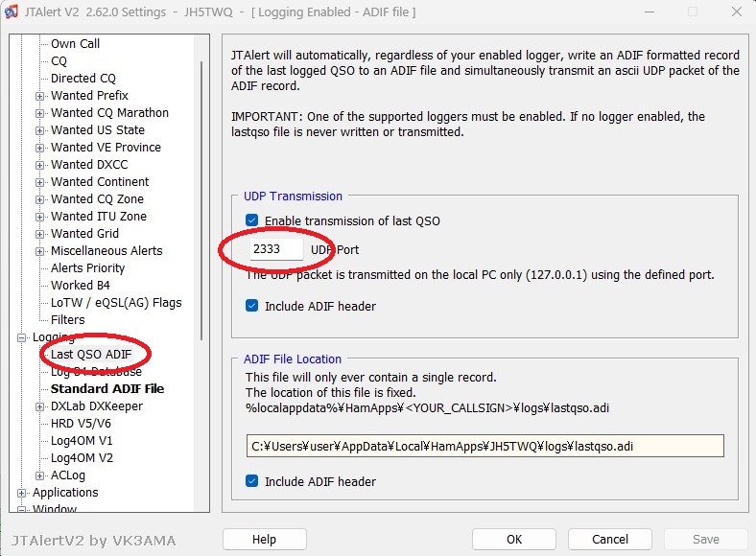756x556 pixels.
Task: Collapse the Logging tree node
Action: (x=22, y=337)
